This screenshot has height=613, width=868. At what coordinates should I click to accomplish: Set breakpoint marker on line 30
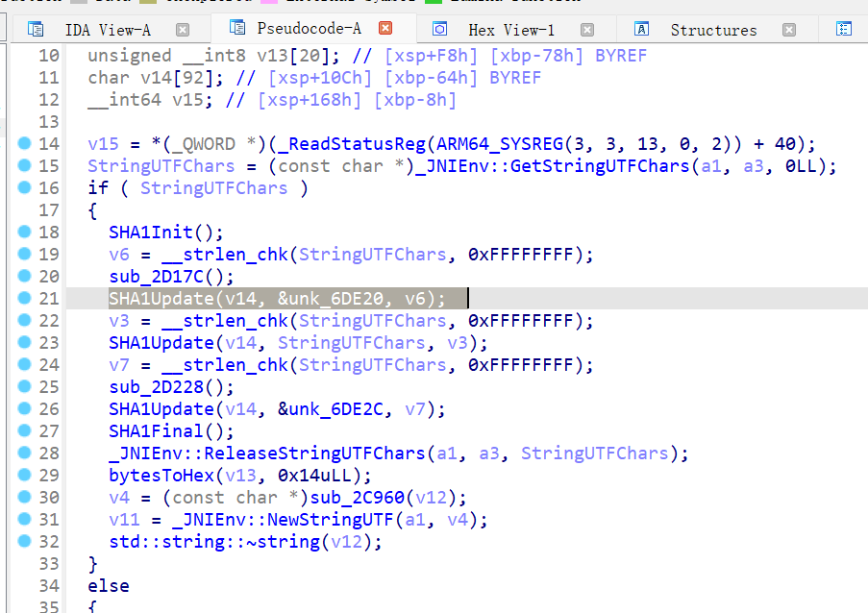point(24,498)
